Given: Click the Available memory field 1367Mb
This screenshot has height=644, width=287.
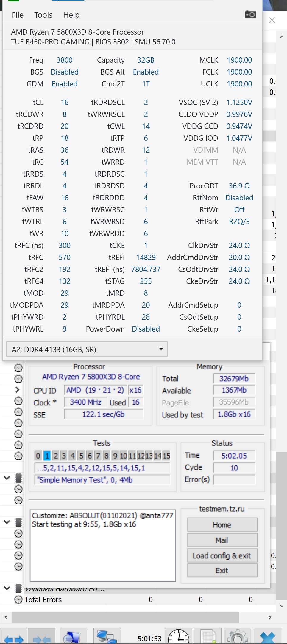Looking at the screenshot, I should tap(234, 390).
